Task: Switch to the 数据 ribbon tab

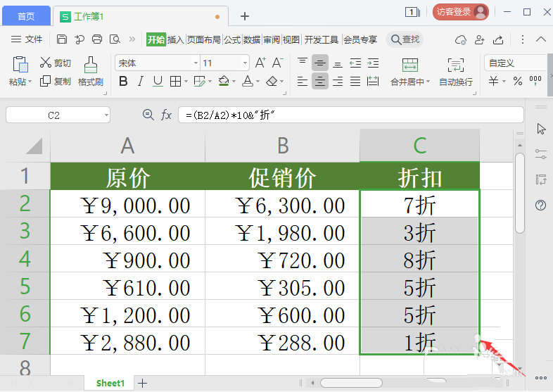Action: (252, 39)
